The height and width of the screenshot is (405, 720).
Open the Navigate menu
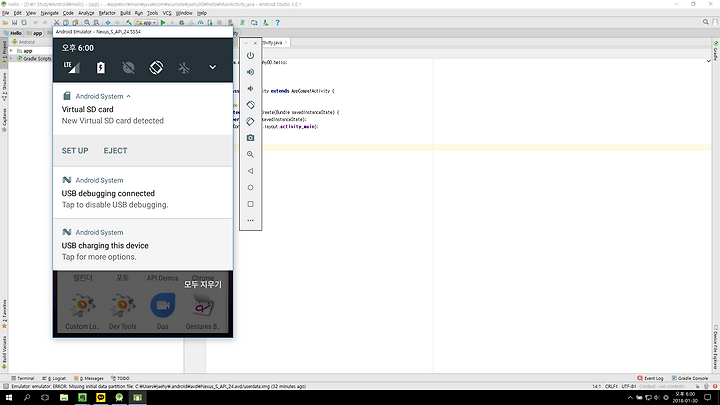coord(49,13)
